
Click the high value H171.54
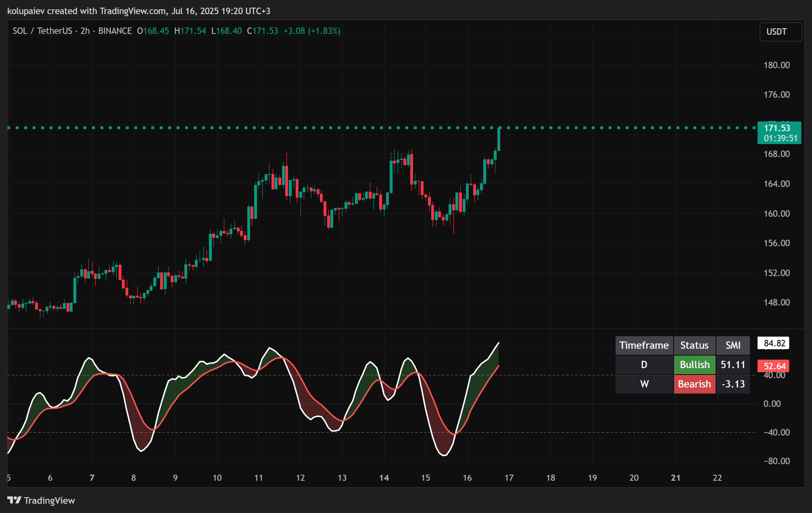[190, 31]
